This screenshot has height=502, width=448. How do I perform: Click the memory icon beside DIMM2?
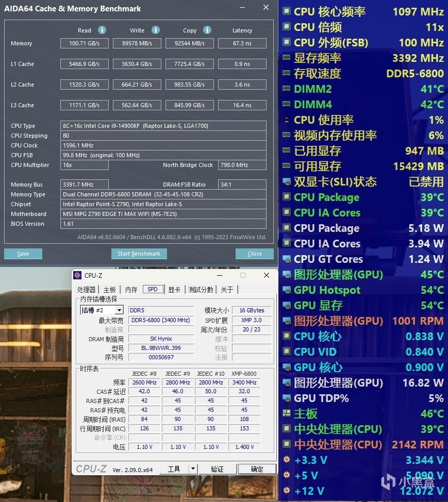tap(286, 89)
